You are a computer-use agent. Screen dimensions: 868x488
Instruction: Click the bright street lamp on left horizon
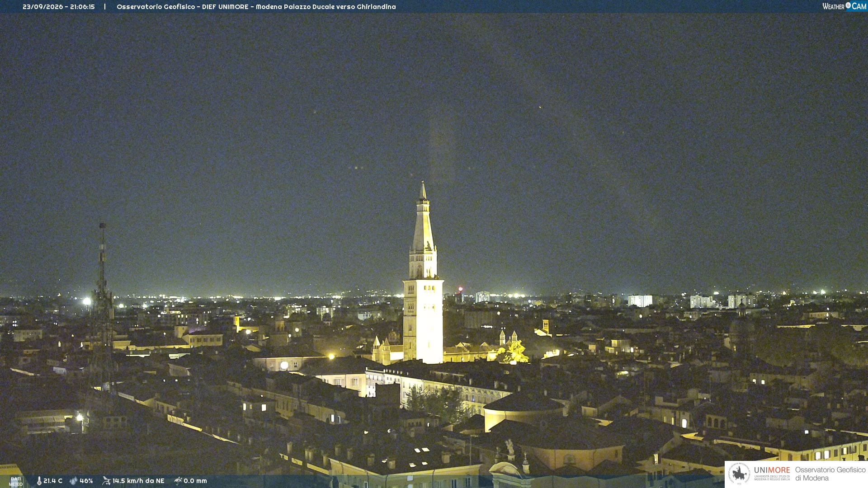coord(87,301)
